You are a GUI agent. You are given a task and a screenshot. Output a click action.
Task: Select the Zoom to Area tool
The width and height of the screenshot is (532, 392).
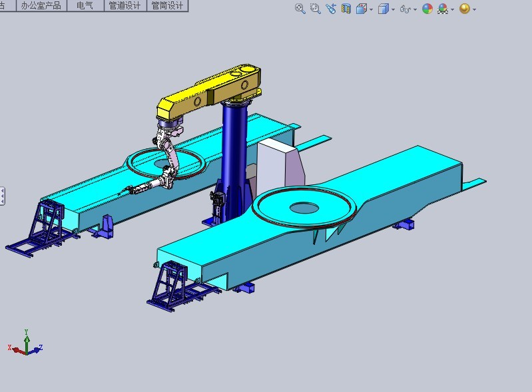pyautogui.click(x=315, y=9)
